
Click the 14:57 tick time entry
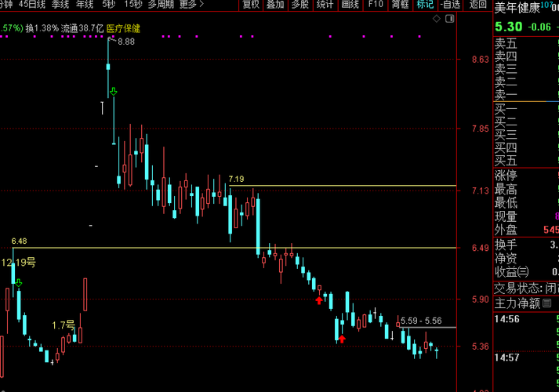click(507, 358)
